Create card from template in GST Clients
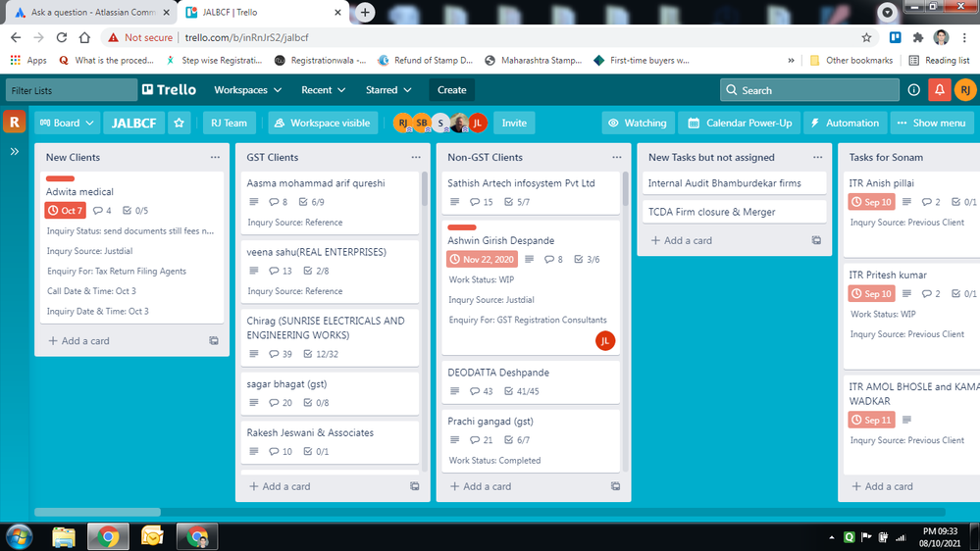Image resolution: width=980 pixels, height=551 pixels. pyautogui.click(x=414, y=486)
